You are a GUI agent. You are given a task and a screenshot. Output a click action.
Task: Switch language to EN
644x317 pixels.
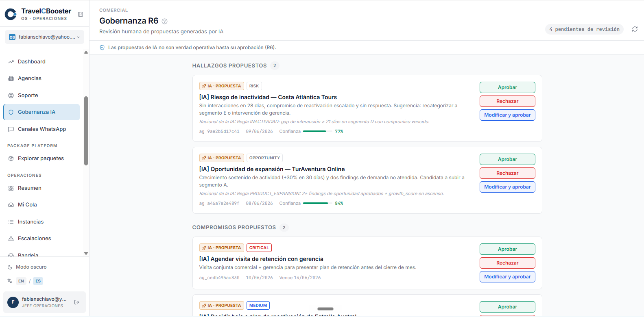point(21,281)
